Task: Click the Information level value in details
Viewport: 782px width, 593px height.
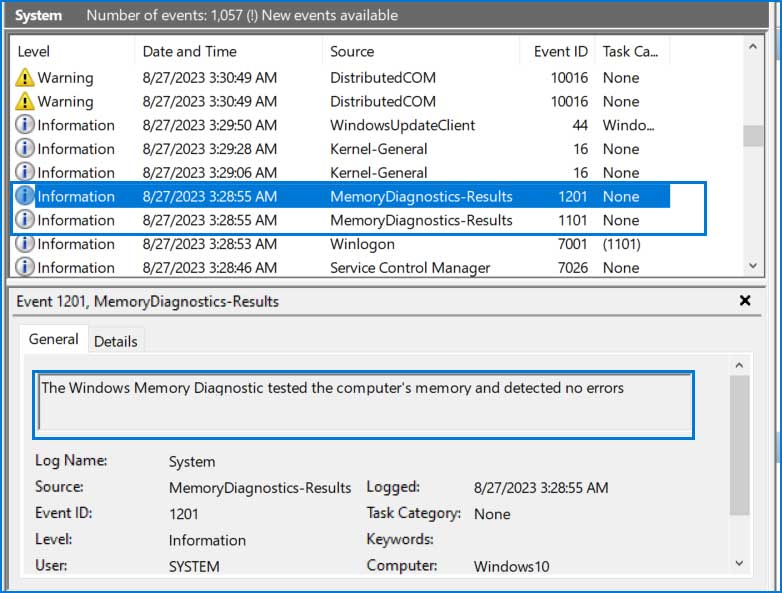Action: [x=207, y=541]
